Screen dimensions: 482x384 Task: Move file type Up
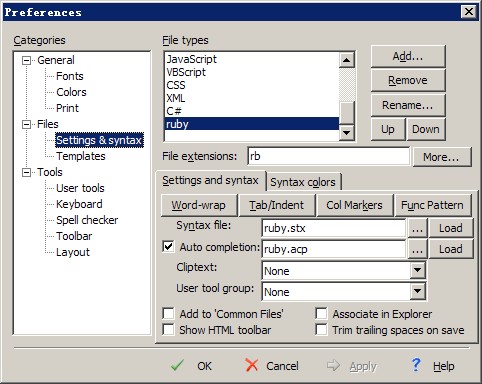click(388, 129)
